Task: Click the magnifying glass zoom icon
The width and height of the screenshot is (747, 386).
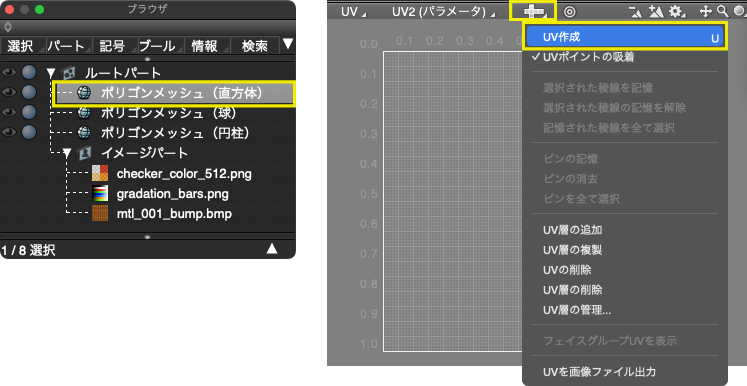Action: point(723,11)
